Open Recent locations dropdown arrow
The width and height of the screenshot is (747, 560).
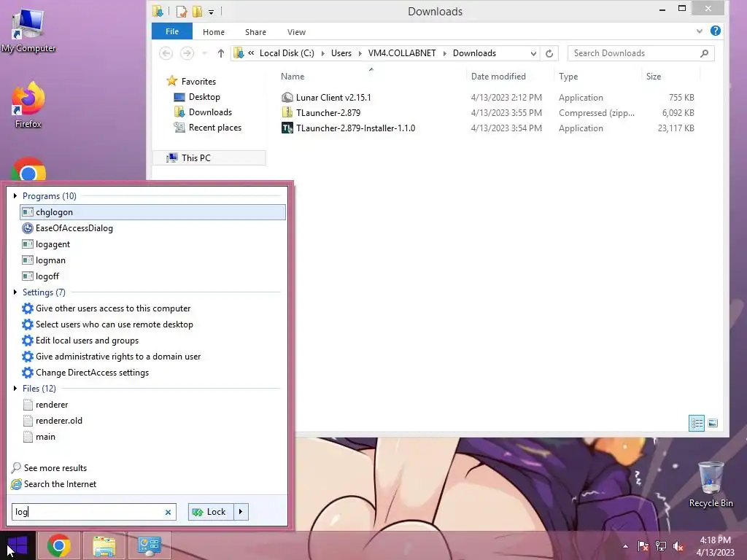[x=204, y=53]
